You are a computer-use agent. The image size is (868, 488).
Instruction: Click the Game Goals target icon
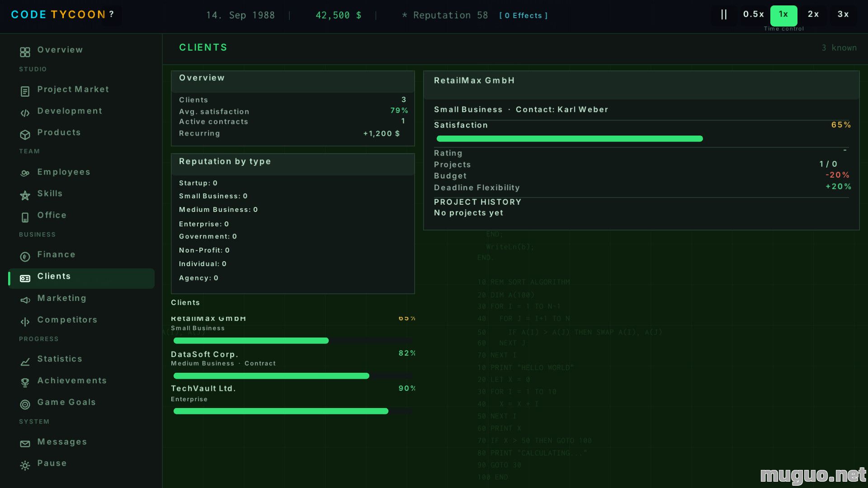coord(25,404)
